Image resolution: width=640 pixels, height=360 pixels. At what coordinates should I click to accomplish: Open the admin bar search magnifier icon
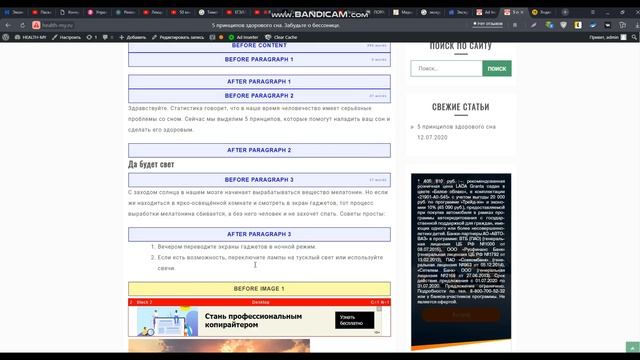coord(634,37)
